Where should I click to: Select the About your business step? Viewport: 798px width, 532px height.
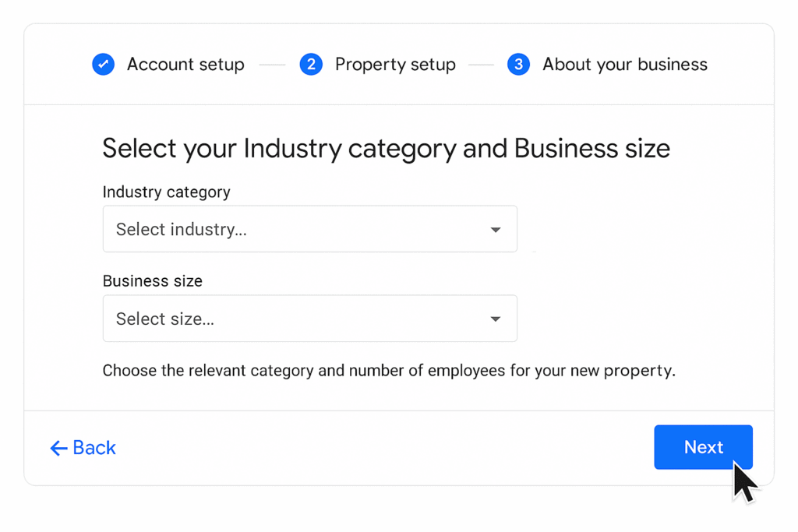625,65
